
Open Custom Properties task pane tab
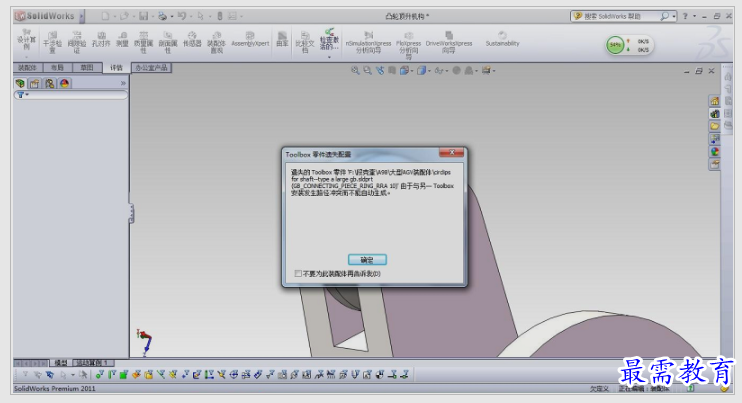pos(715,165)
